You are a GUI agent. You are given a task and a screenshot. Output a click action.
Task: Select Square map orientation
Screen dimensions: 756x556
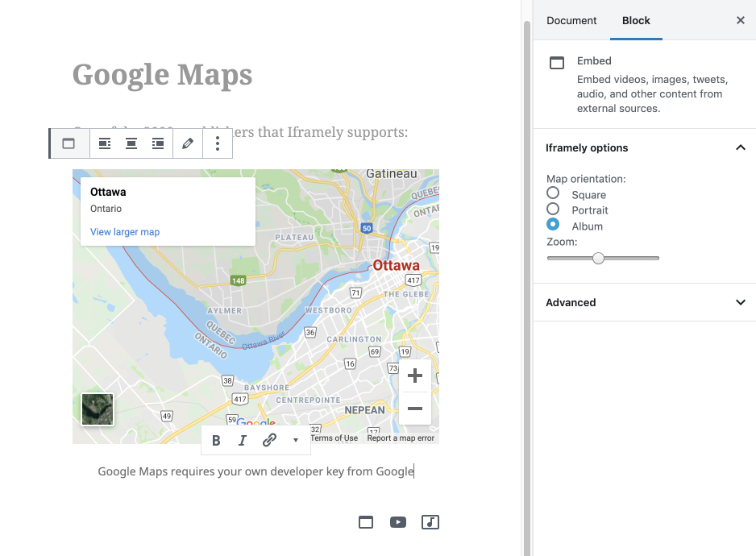553,193
